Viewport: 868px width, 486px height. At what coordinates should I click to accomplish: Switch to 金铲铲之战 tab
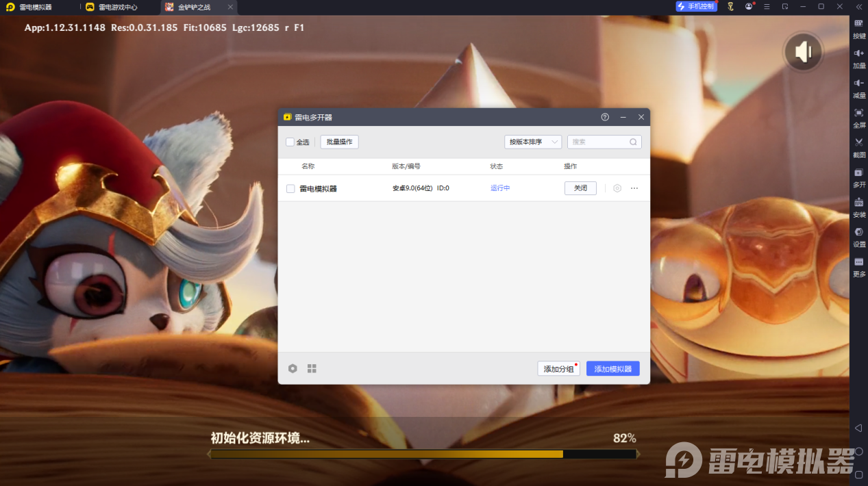(194, 7)
